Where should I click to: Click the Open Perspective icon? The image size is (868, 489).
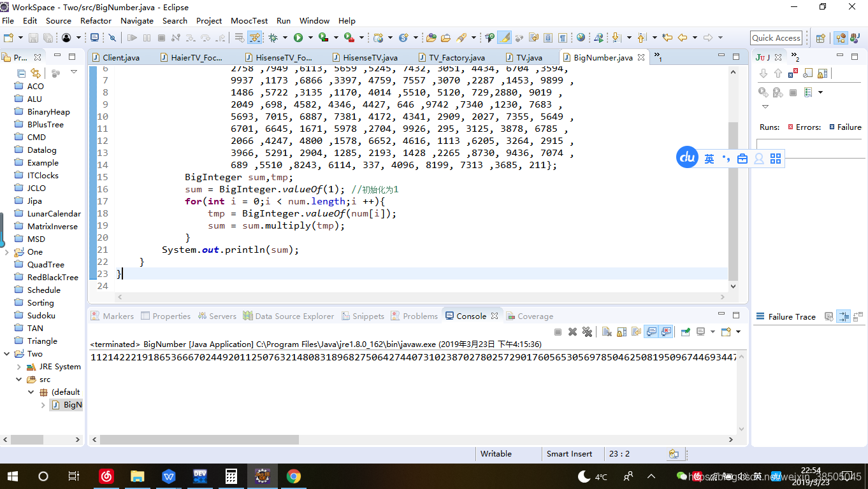click(x=821, y=38)
